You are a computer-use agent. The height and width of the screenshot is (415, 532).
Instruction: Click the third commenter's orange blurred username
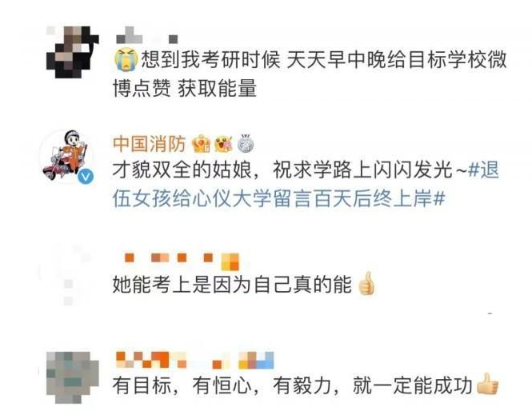[182, 261]
